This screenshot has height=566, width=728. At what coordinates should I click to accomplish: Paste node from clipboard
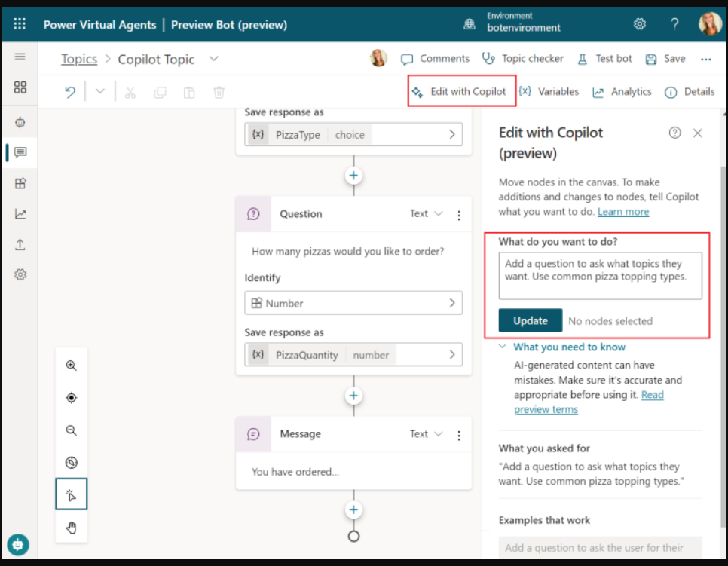pos(189,92)
